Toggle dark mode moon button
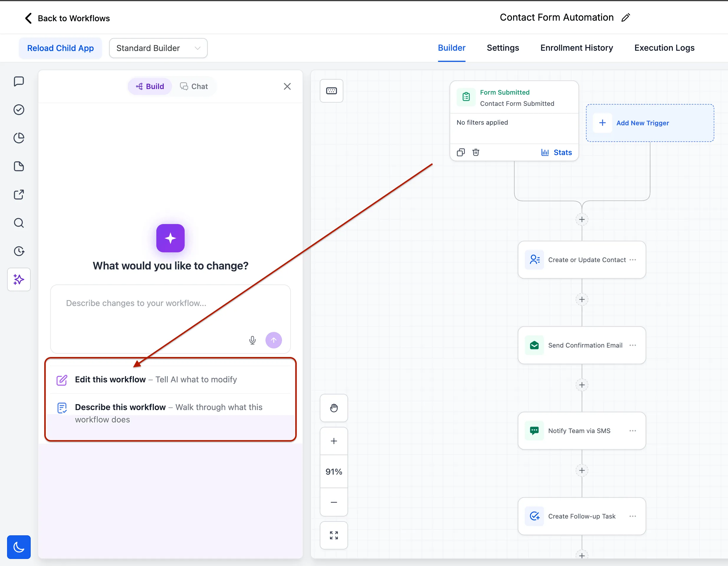Viewport: 728px width, 566px height. point(19,547)
